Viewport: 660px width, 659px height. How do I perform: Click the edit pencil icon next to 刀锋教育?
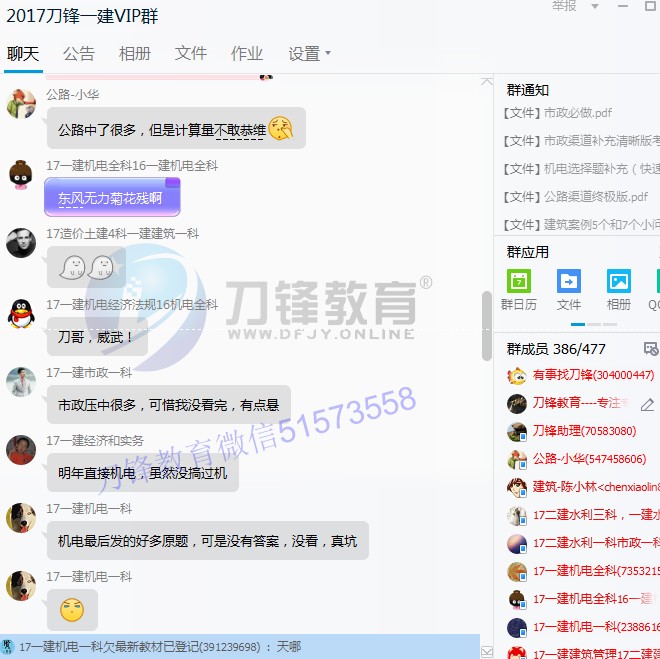point(647,404)
